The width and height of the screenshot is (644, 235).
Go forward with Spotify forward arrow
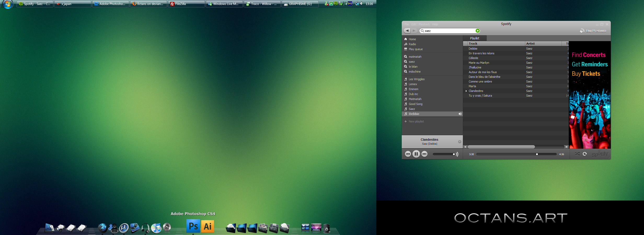pyautogui.click(x=414, y=31)
